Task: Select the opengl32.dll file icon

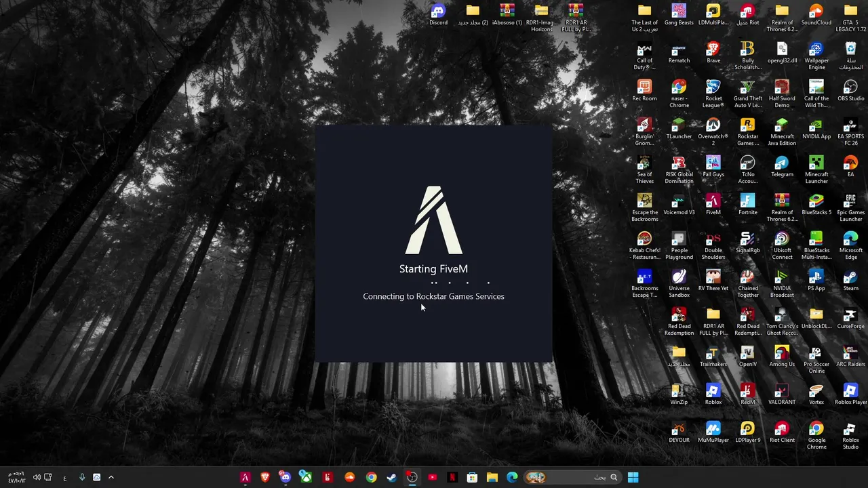Action: [x=782, y=53]
